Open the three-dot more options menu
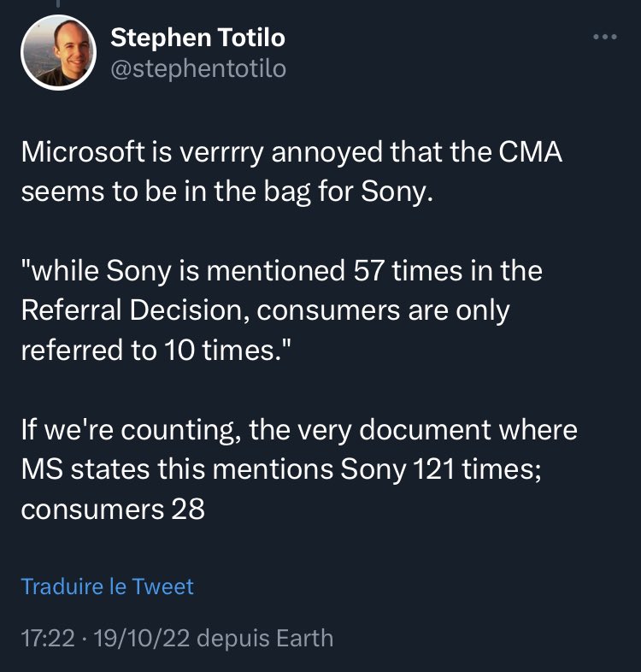The width and height of the screenshot is (641, 672). (x=605, y=38)
